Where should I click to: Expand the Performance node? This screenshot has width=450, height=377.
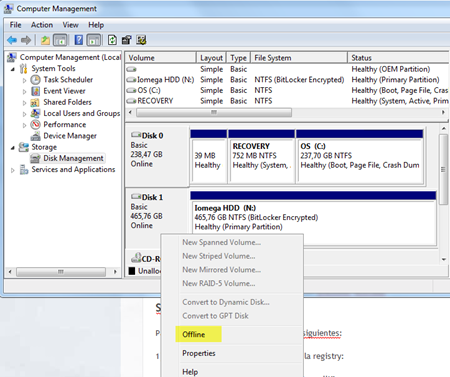24,125
